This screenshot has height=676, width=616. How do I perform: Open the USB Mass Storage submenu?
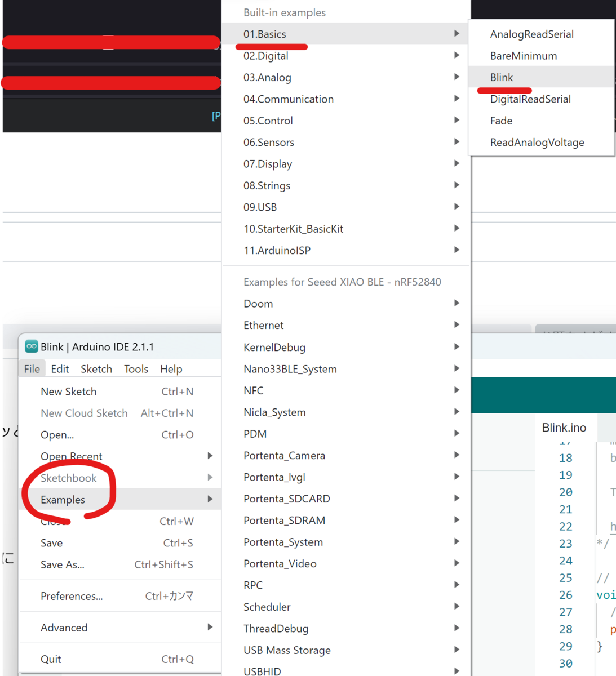coord(345,650)
